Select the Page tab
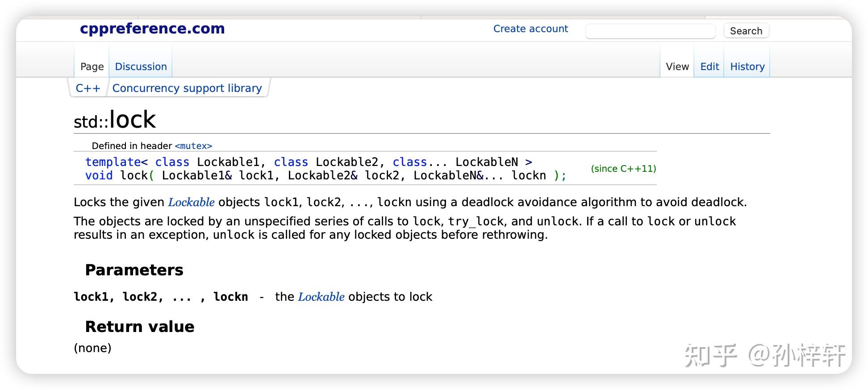Screen dimensions: 868x390 [92, 67]
